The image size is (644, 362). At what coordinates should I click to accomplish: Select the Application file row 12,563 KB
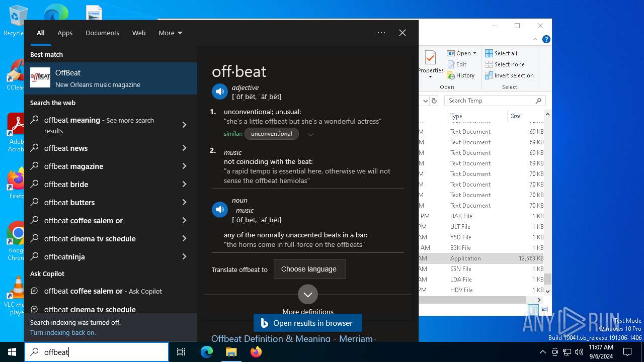pos(482,258)
